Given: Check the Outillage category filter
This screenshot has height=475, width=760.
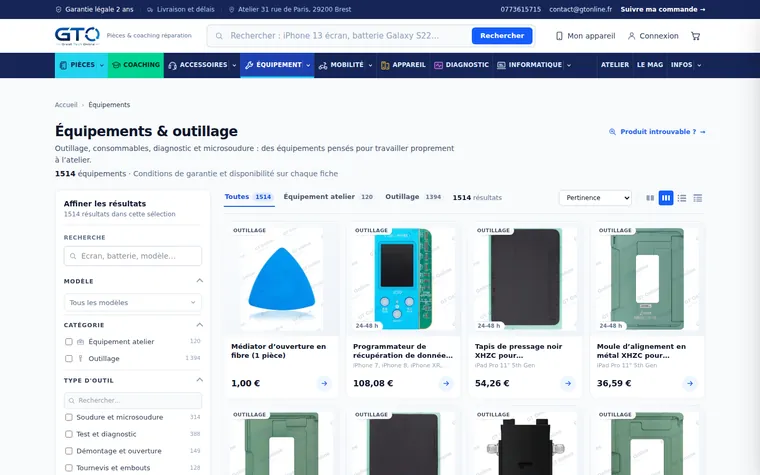Looking at the screenshot, I should pos(69,359).
